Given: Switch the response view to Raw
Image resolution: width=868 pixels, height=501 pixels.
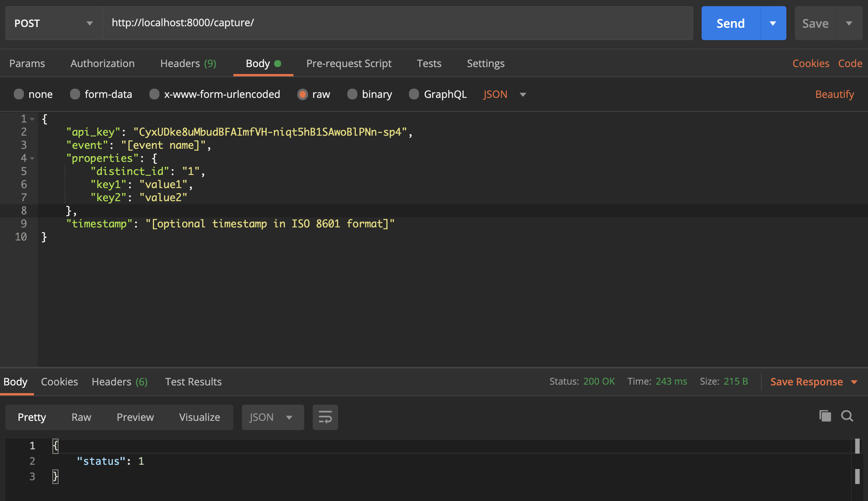Looking at the screenshot, I should (81, 417).
